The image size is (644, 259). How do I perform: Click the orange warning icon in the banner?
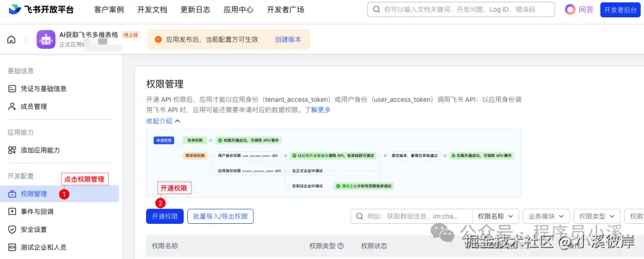pyautogui.click(x=158, y=39)
